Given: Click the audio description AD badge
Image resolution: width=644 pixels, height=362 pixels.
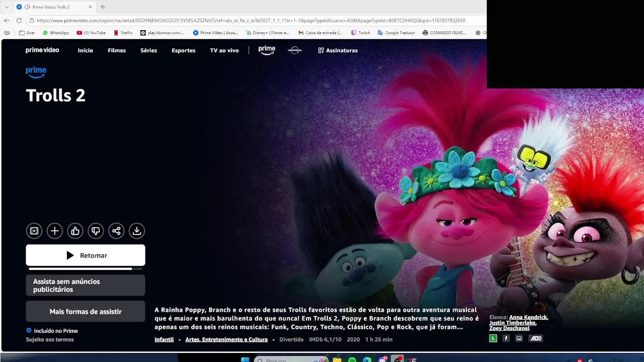Looking at the screenshot, I should click(536, 338).
